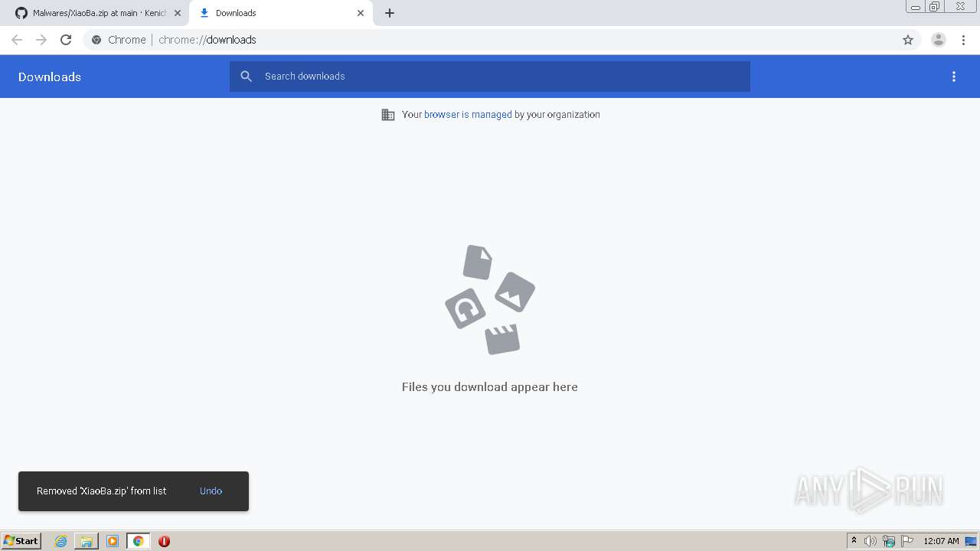980x551 pixels.
Task: Open the 'browser is managed' link
Action: (468, 115)
